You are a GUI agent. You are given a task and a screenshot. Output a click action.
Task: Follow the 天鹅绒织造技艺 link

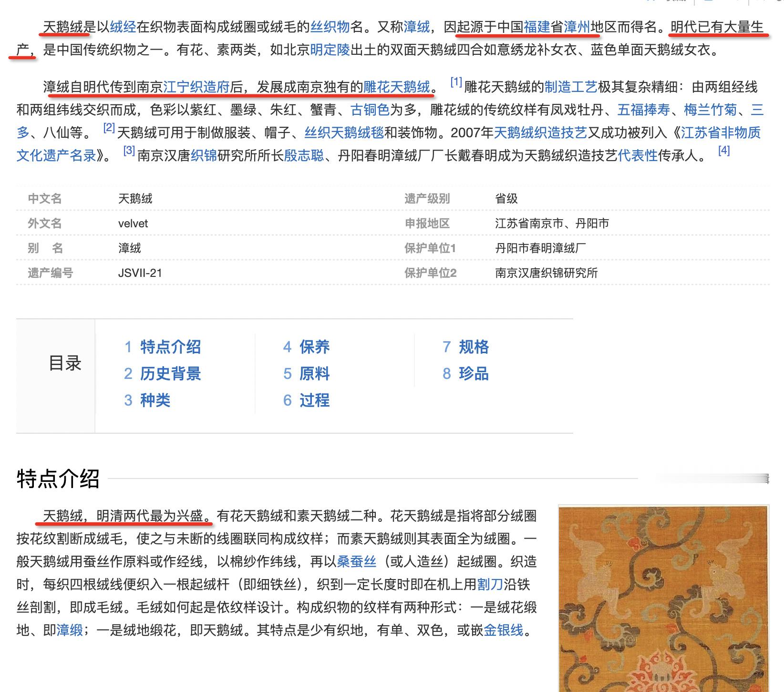click(x=540, y=132)
